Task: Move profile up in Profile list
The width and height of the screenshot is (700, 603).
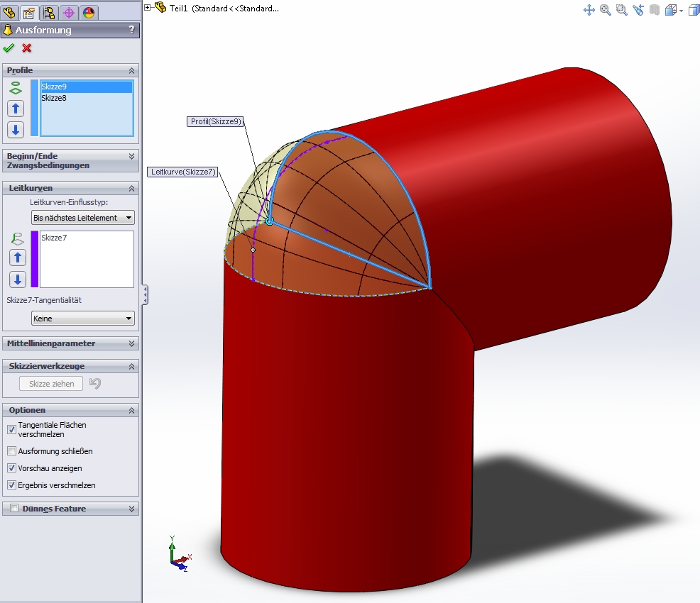Action: [x=16, y=109]
